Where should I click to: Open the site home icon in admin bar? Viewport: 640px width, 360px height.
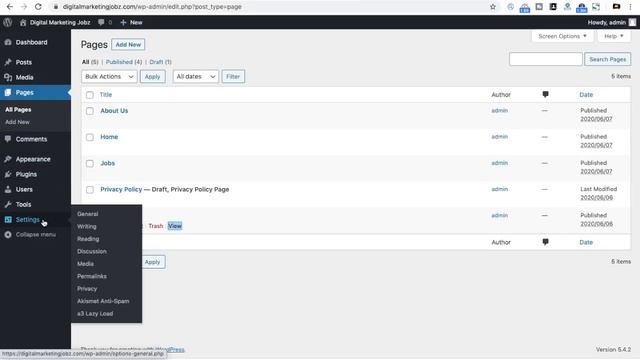(23, 22)
